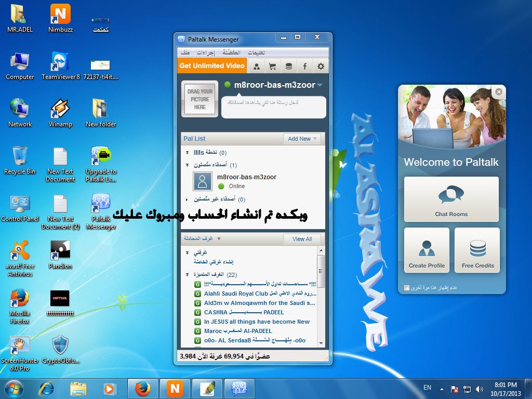
Task: Collapse the الغرف المتميزة featured rooms group
Action: (187, 274)
